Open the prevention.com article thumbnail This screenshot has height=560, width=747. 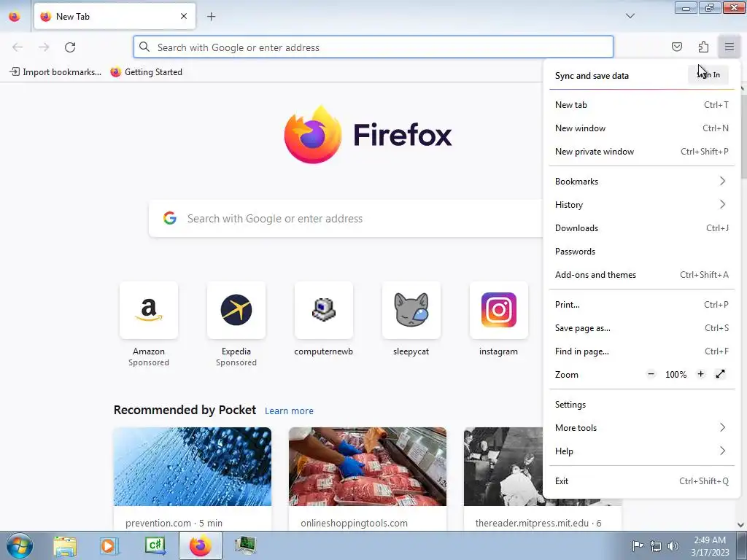(193, 467)
